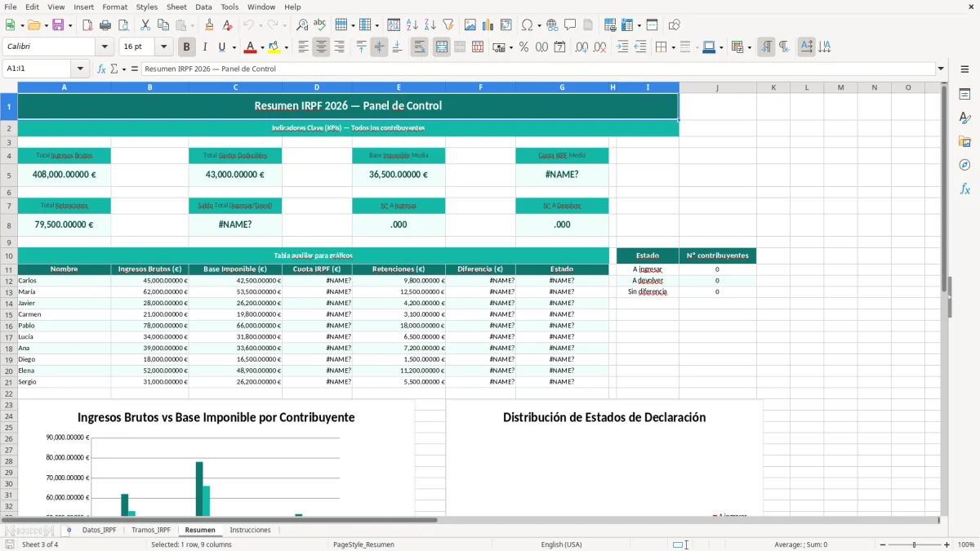This screenshot has width=980, height=551.
Task: Format selection as percent
Action: 523,47
